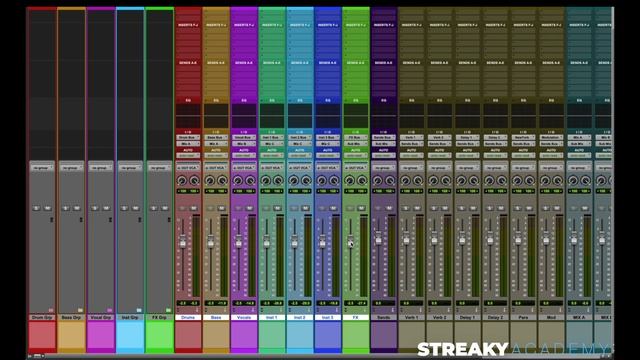Open the Drum Bus input selector on Drums
The height and width of the screenshot is (360, 640).
188,138
